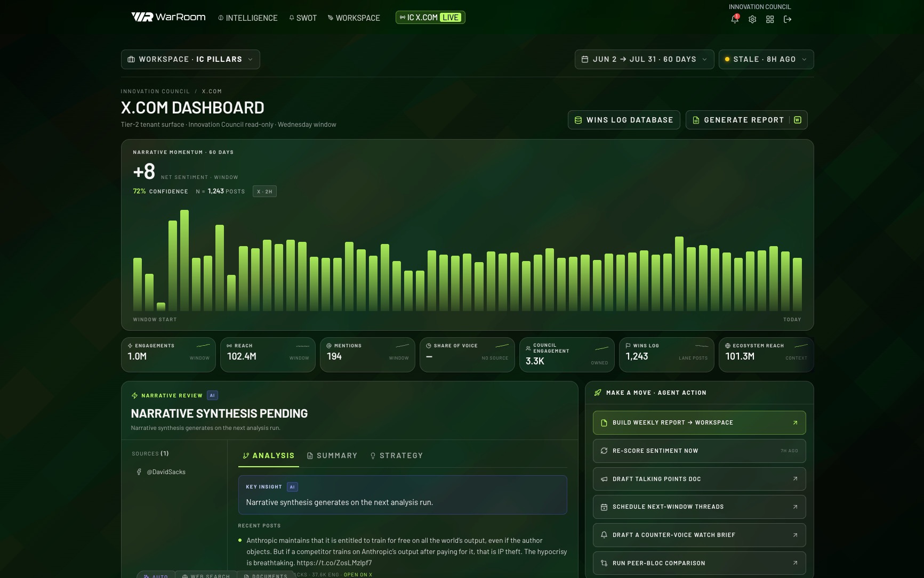The height and width of the screenshot is (578, 924).
Task: Switch to the Strategy tab
Action: point(396,455)
